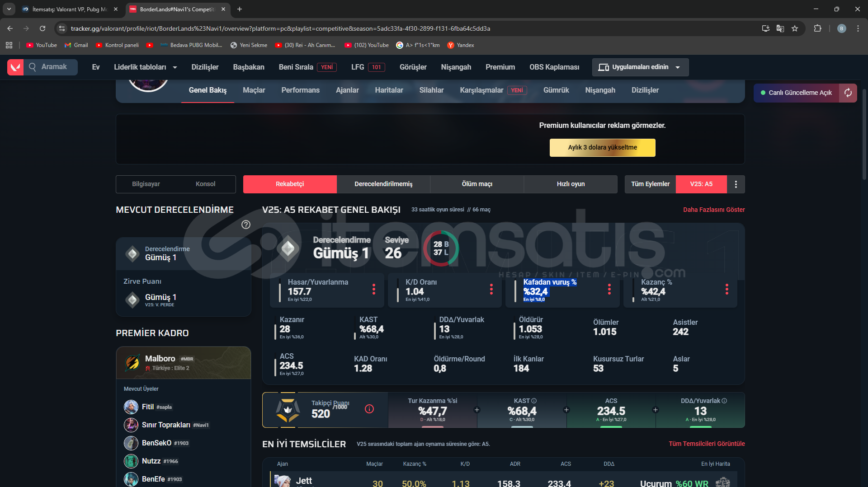Click the install app icon in address bar
The height and width of the screenshot is (487, 868).
pyautogui.click(x=766, y=28)
